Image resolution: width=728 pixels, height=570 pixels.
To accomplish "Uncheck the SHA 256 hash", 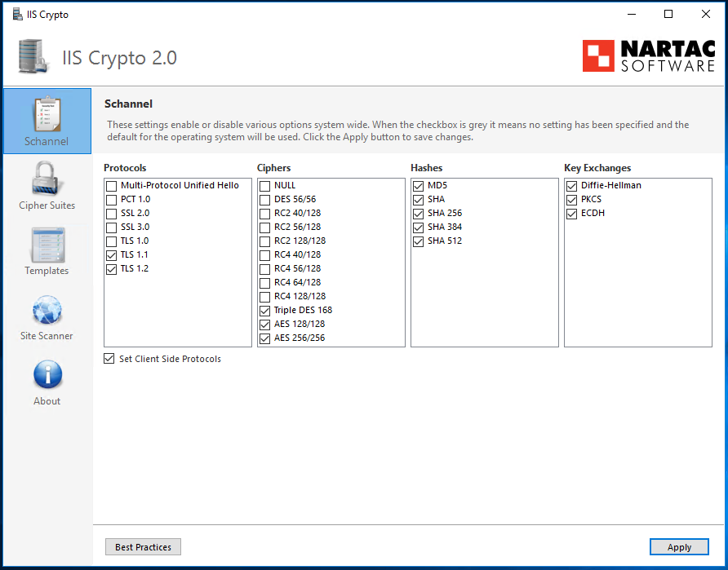I will (x=419, y=214).
